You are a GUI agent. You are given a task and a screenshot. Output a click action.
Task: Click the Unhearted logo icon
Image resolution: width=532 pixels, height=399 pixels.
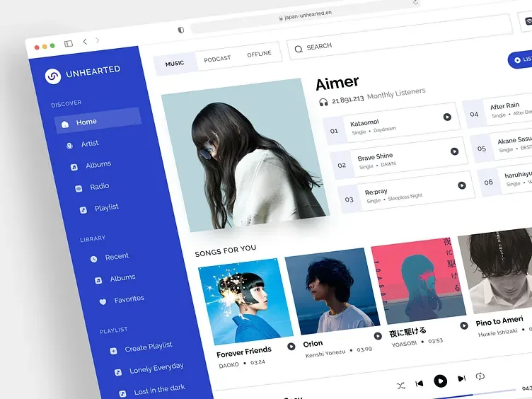point(53,76)
